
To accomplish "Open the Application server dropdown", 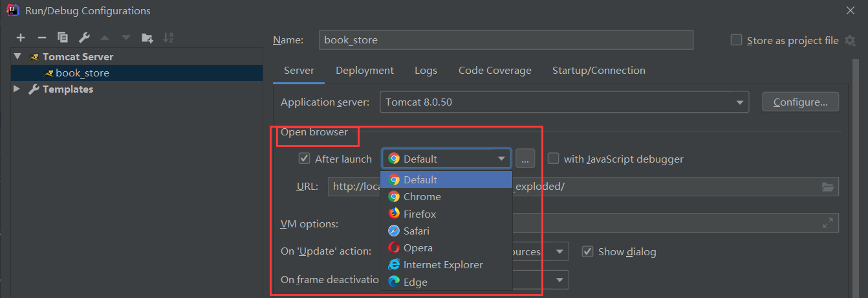I will tap(564, 102).
